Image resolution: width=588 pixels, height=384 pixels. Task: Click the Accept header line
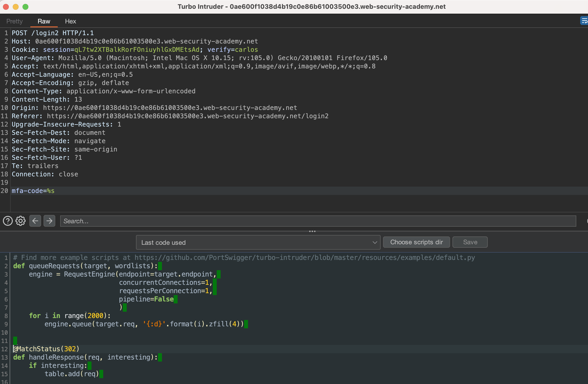194,66
